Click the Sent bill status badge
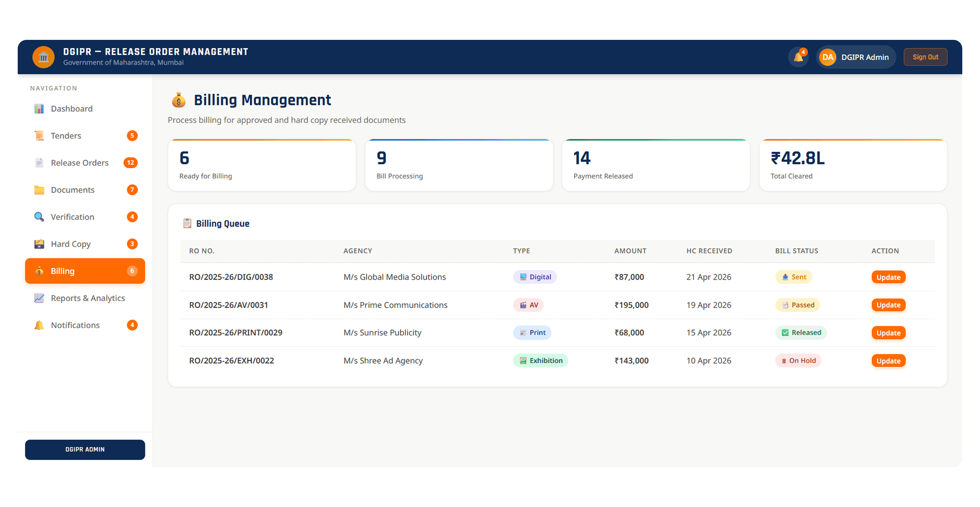 pyautogui.click(x=794, y=277)
